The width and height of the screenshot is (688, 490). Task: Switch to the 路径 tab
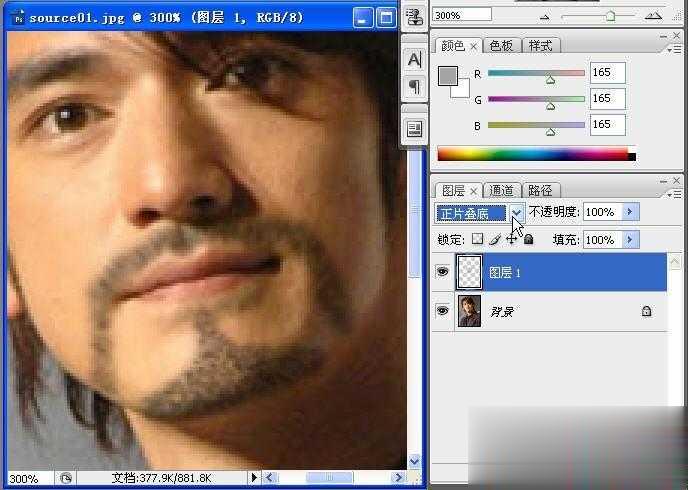[x=541, y=191]
